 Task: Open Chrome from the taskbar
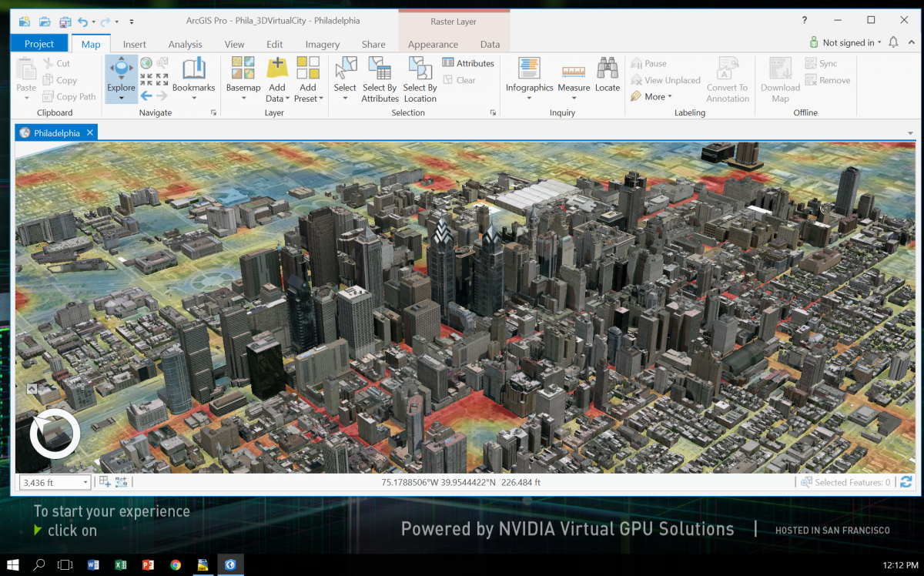[176, 564]
